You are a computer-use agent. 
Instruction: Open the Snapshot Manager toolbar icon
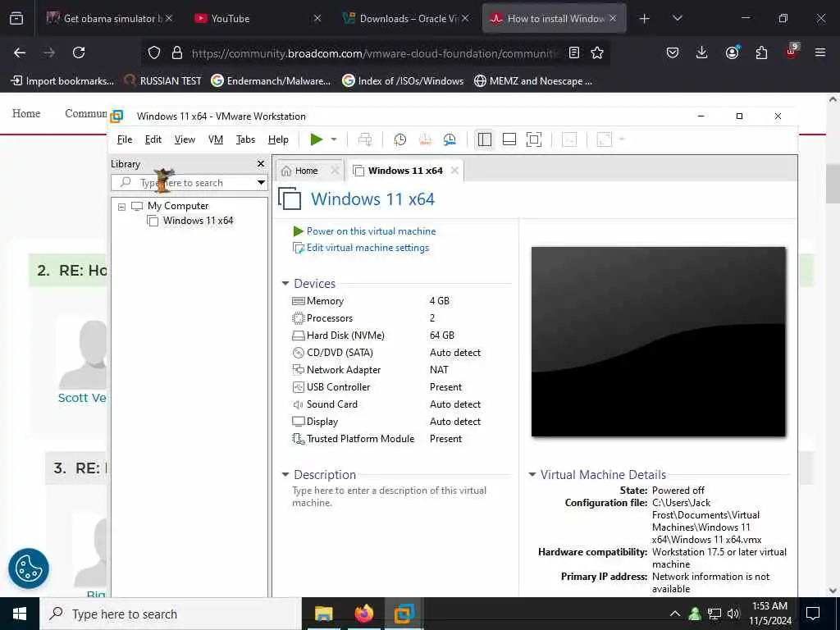click(450, 139)
